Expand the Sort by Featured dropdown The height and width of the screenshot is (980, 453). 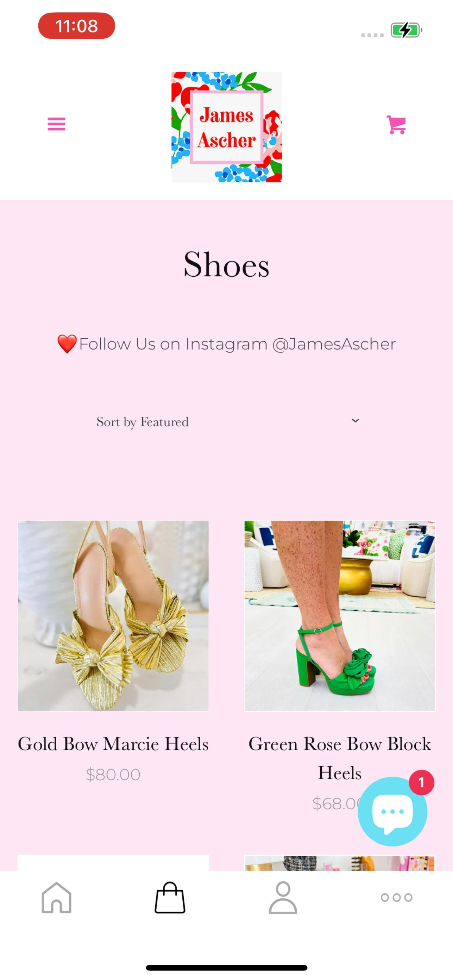tap(226, 421)
